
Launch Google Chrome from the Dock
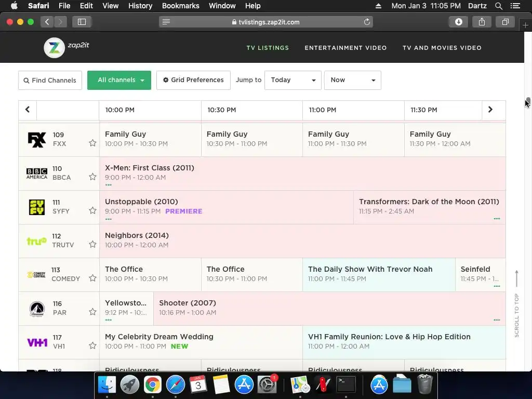point(152,384)
